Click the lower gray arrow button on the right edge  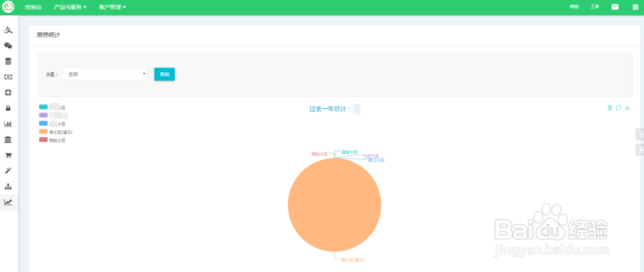pyautogui.click(x=639, y=150)
